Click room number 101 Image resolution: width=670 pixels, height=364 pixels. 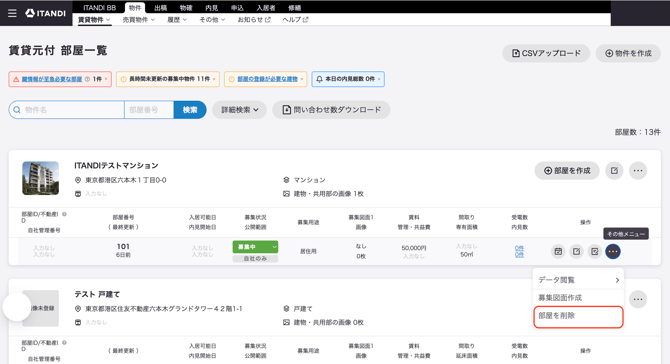coord(123,247)
